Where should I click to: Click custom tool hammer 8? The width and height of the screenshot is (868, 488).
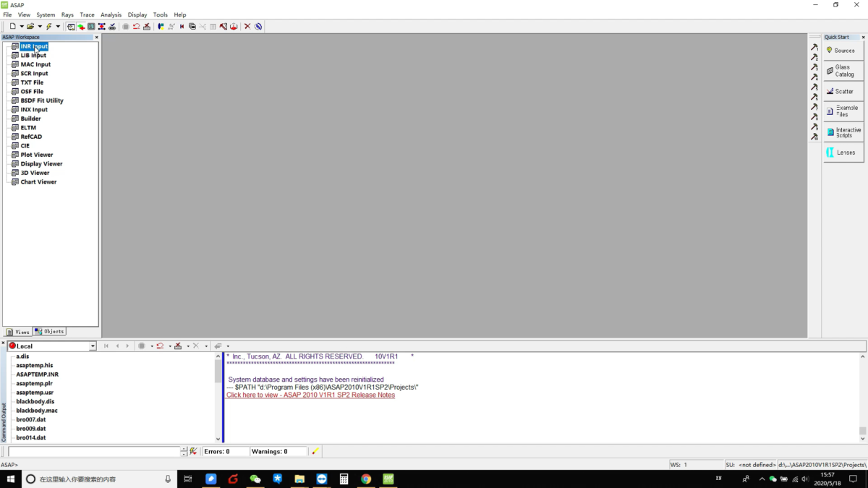point(814,116)
